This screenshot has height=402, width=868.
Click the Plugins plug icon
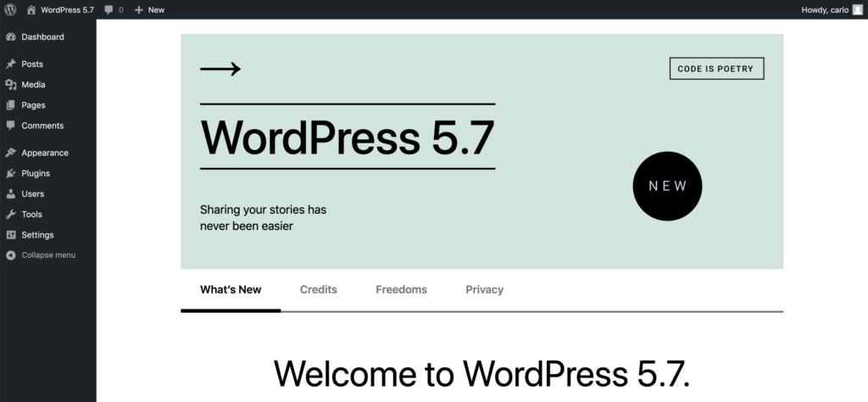point(10,173)
